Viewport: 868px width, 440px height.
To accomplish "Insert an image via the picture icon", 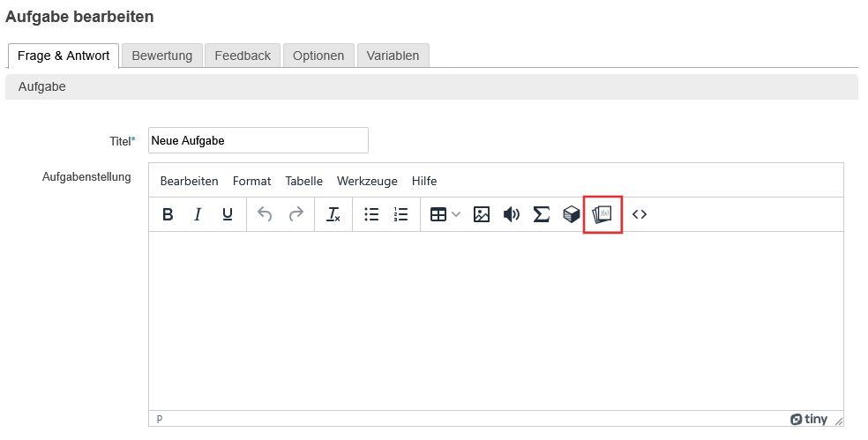I will 481,214.
